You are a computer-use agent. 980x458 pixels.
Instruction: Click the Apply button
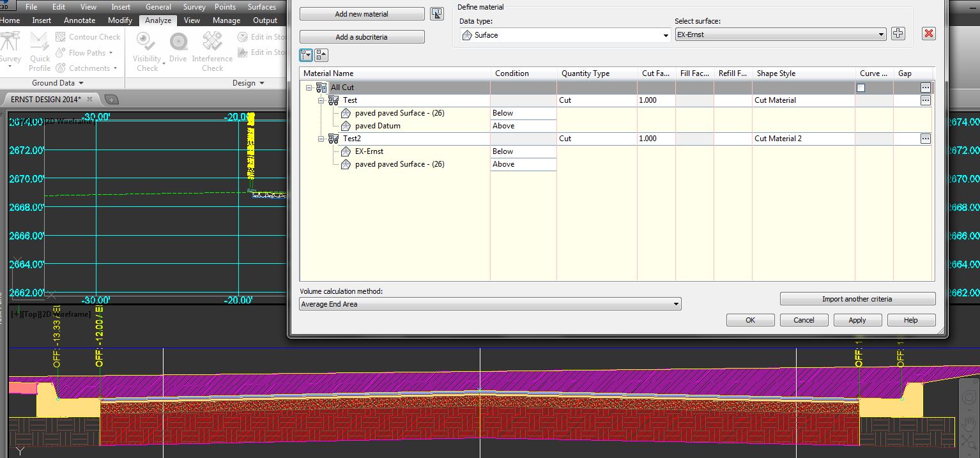click(857, 320)
